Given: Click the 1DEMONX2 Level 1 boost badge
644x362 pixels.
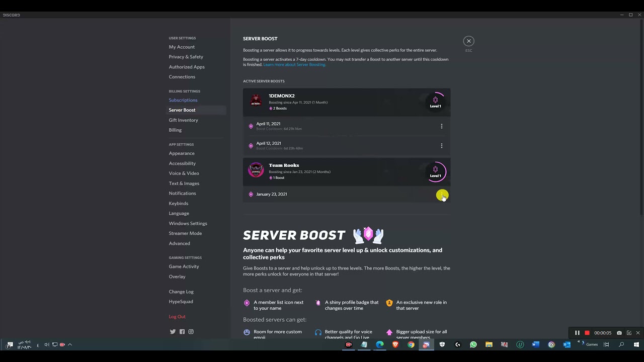Looking at the screenshot, I should [436, 102].
